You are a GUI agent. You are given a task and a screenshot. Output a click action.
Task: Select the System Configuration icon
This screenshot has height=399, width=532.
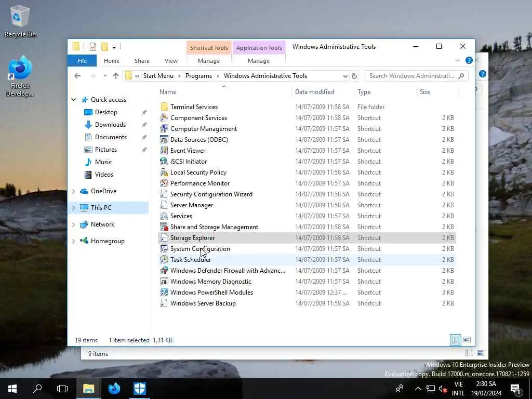point(164,249)
